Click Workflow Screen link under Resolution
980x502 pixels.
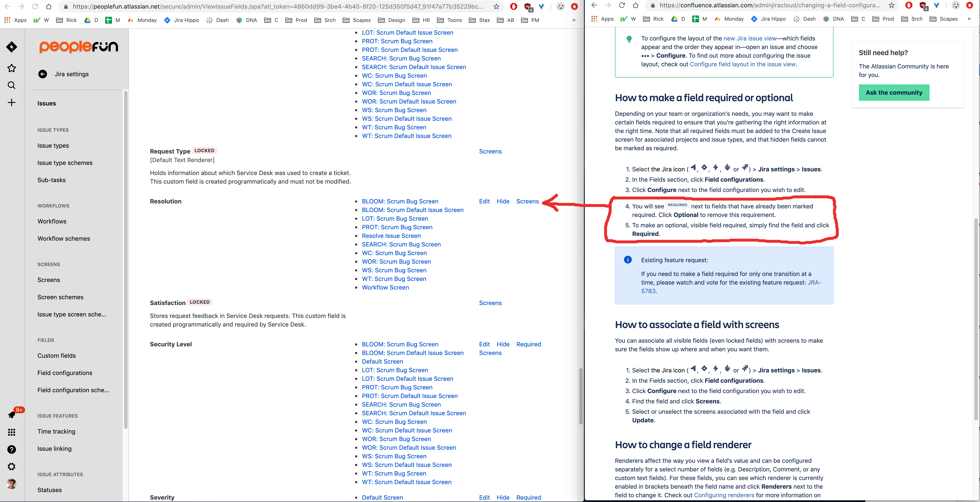385,287
